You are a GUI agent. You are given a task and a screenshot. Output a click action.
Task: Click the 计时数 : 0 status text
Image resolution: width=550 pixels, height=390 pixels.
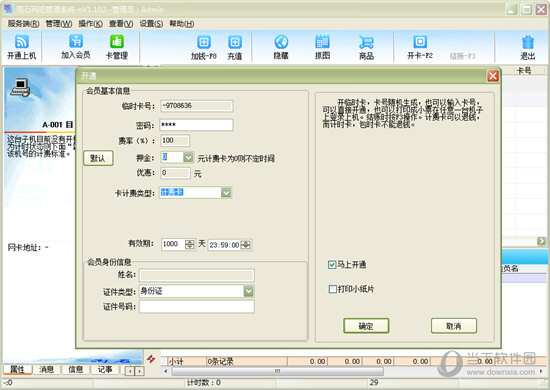tap(203, 383)
